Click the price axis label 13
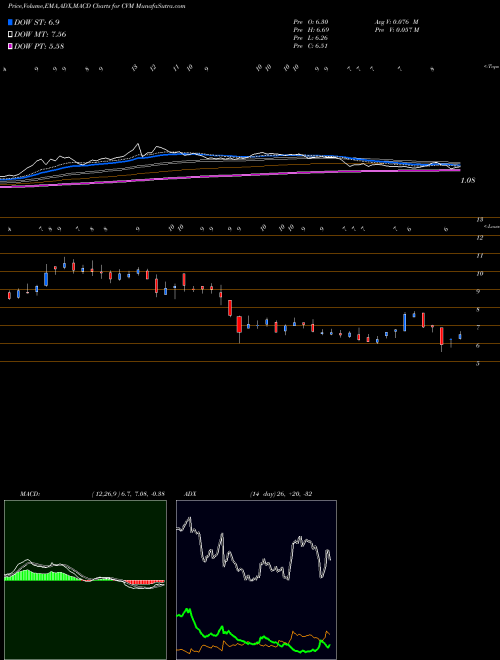Screen dimensions: 500x660 click(x=480, y=220)
